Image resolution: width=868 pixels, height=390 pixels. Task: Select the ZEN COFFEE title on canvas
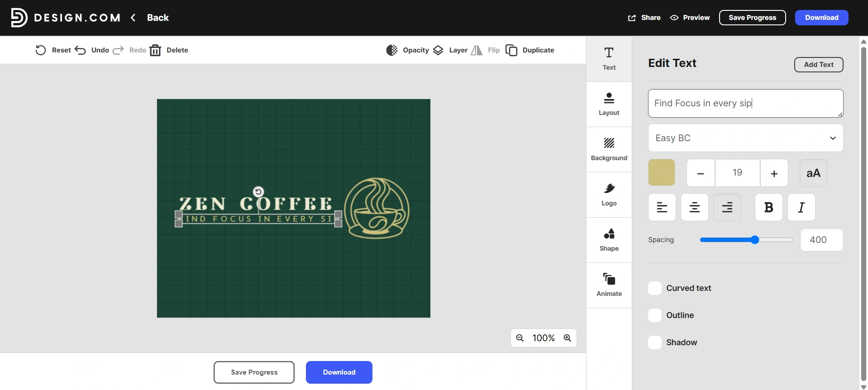256,204
